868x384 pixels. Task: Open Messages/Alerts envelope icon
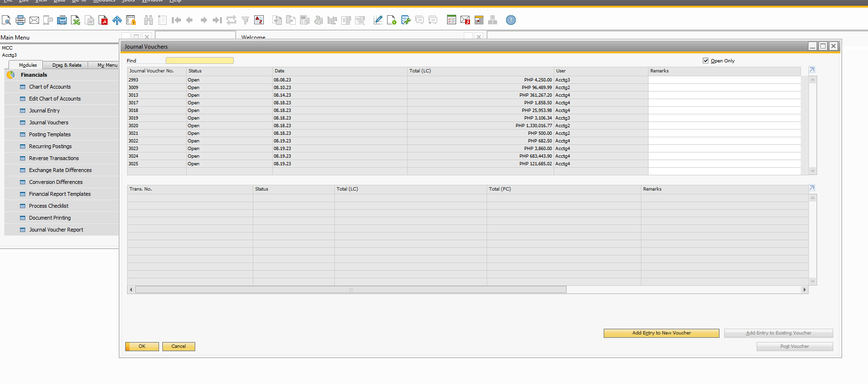(x=465, y=20)
